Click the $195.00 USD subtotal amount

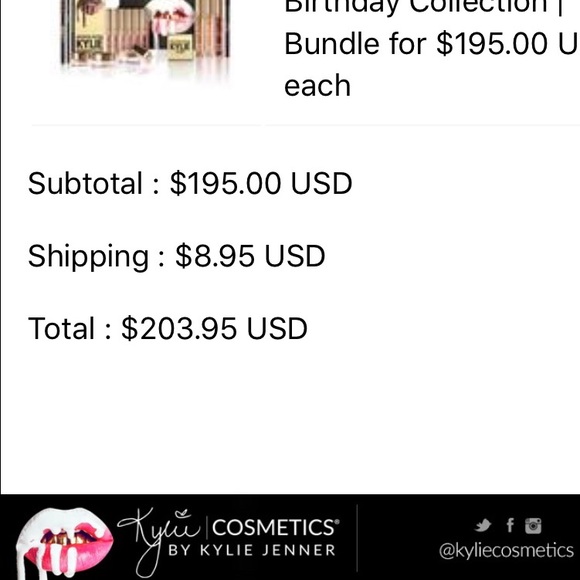261,183
